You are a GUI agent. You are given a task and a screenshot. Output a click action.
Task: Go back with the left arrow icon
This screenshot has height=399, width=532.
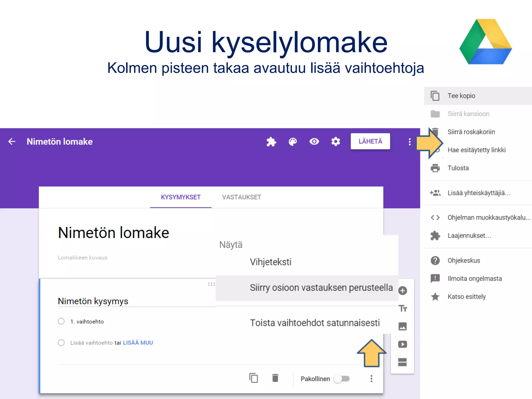click(12, 142)
